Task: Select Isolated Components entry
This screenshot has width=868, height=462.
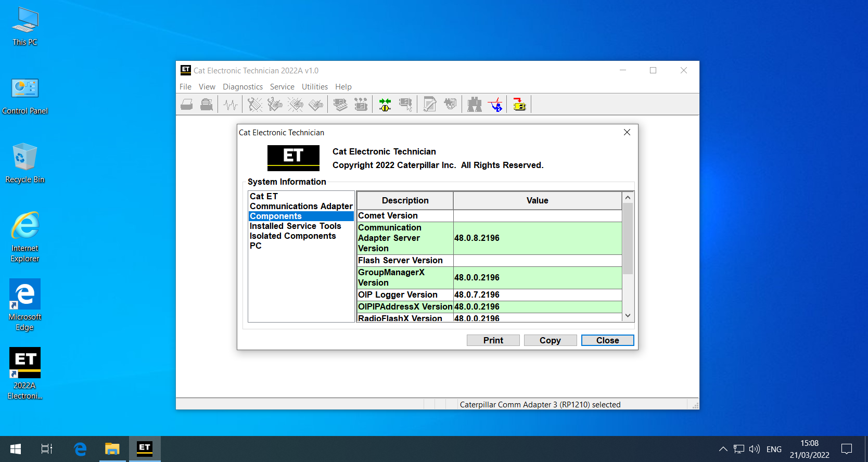Action: (x=292, y=236)
